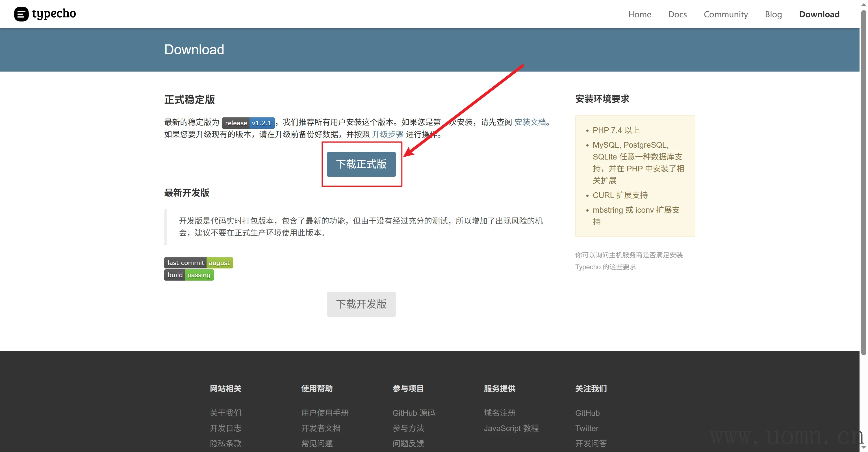868x452 pixels.
Task: Open the JavaScript 教程 link
Action: pos(511,428)
